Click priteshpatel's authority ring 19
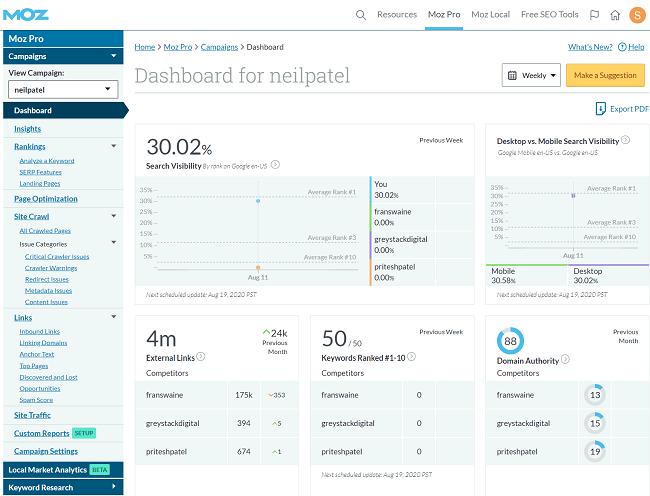 595,451
